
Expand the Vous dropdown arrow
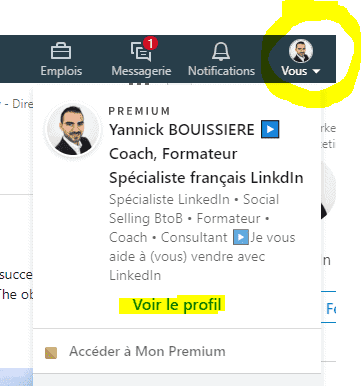click(316, 71)
